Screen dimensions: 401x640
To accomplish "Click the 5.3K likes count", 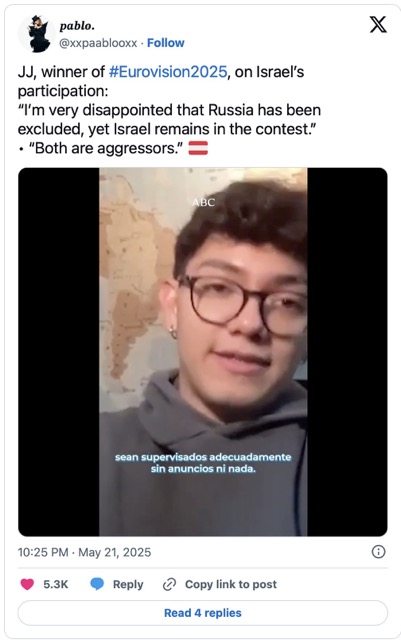I will 56,584.
